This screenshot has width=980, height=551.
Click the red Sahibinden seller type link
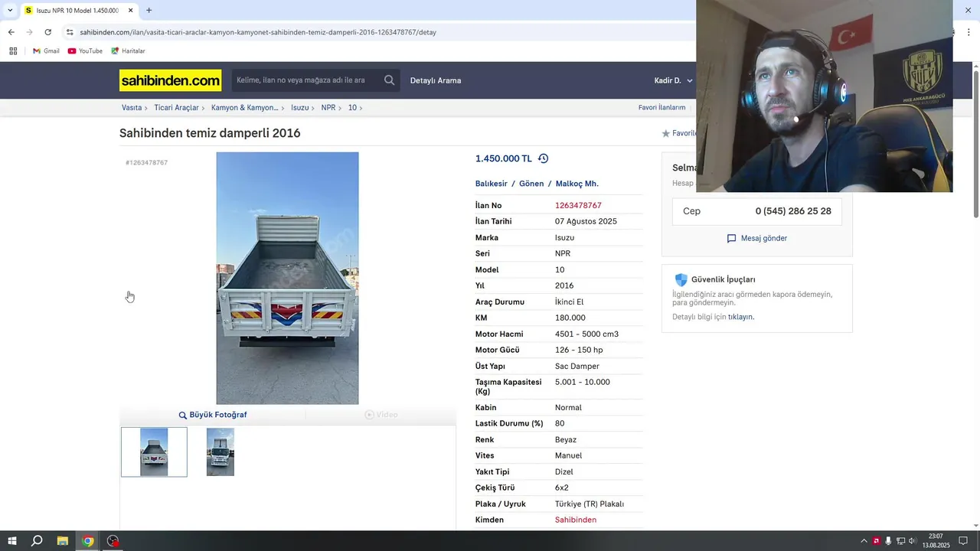(576, 520)
